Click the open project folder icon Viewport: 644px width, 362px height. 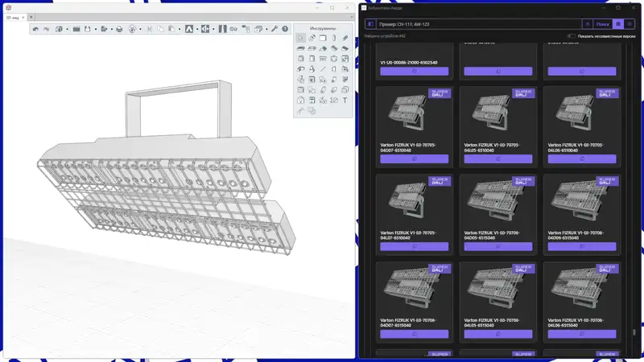point(76,29)
